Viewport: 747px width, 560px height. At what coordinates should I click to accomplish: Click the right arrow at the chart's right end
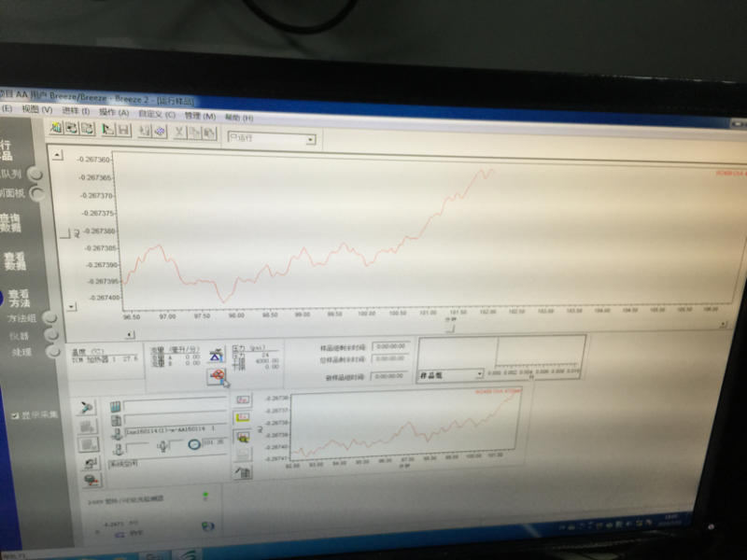[723, 324]
